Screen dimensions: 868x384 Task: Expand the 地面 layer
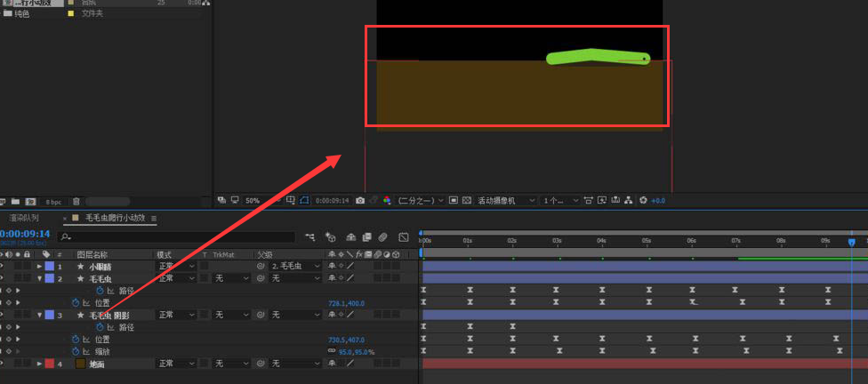[39, 364]
